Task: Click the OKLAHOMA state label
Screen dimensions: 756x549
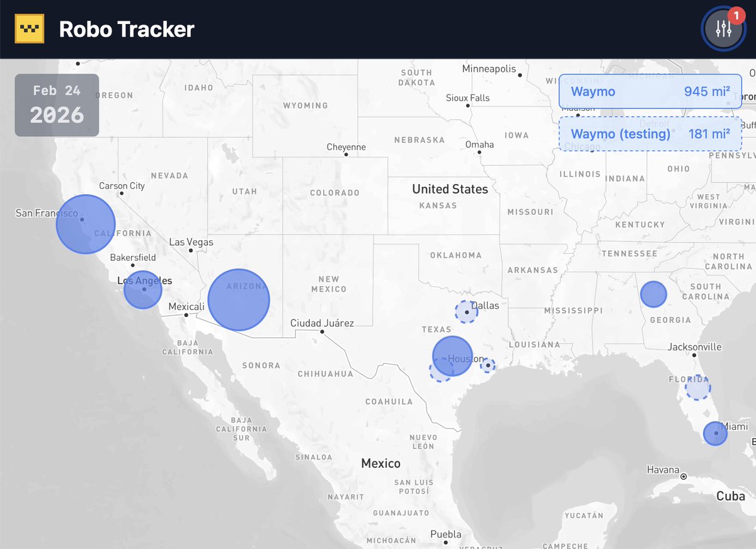Action: pos(455,255)
